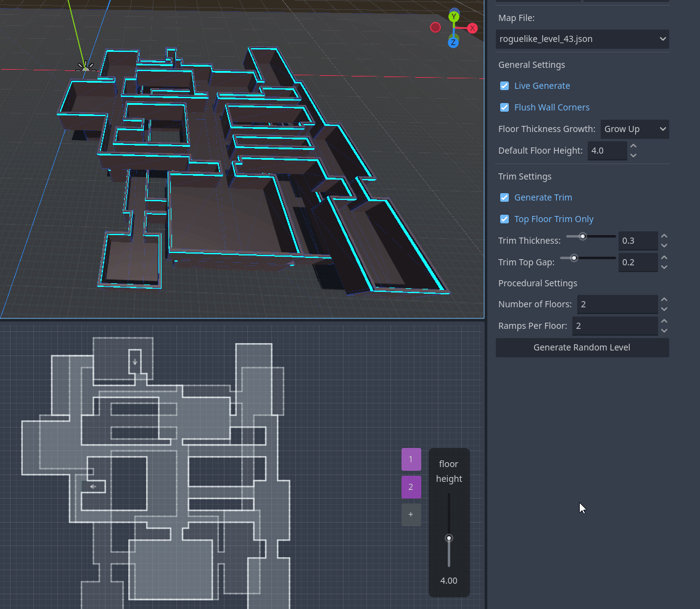The height and width of the screenshot is (609, 700).
Task: Decrease Trim Top Gap with down arrow
Action: point(664,267)
